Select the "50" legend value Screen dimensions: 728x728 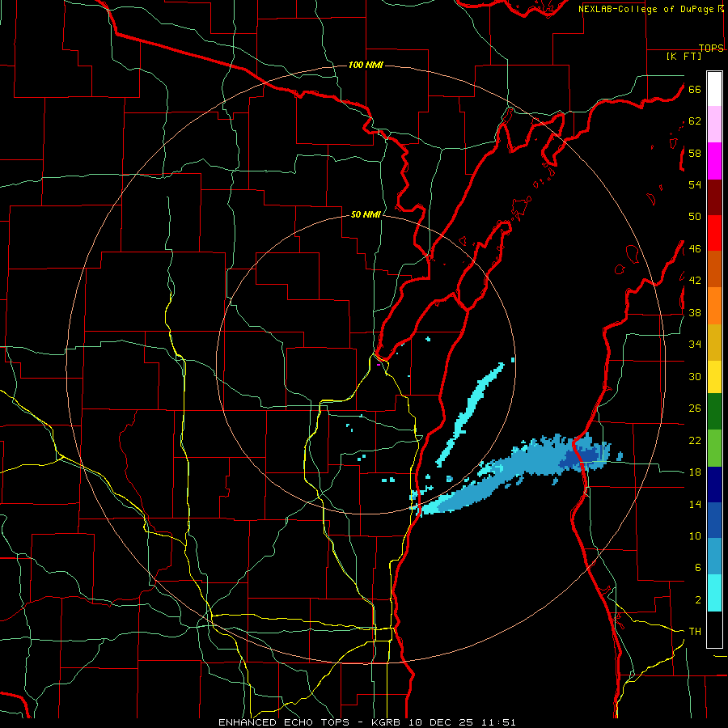coord(695,217)
